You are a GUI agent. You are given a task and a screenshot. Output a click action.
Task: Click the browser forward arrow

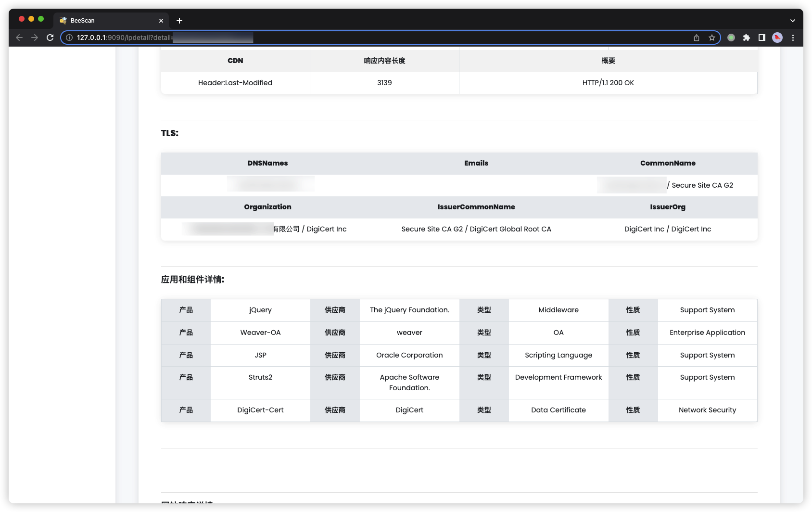coord(35,38)
